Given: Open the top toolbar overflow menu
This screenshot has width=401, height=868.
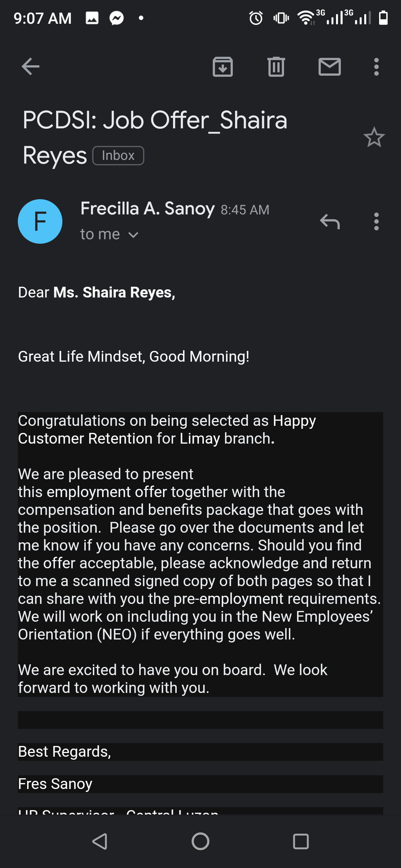Looking at the screenshot, I should click(376, 67).
